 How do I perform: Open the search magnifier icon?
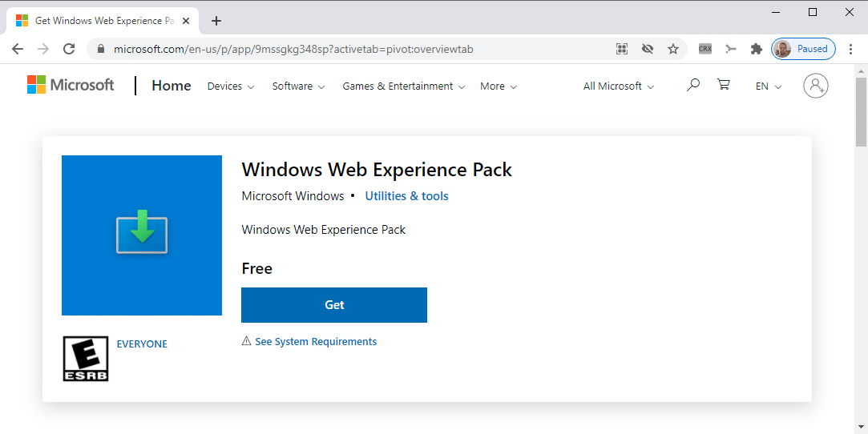[x=693, y=85]
